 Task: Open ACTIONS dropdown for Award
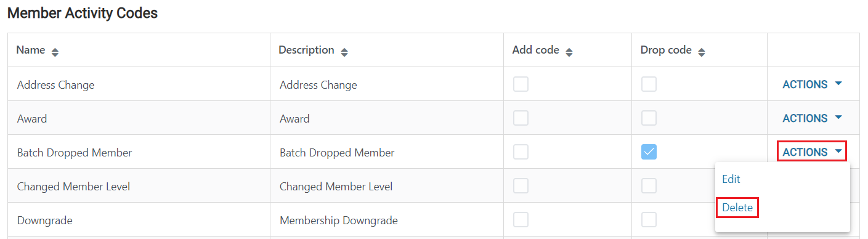point(812,118)
